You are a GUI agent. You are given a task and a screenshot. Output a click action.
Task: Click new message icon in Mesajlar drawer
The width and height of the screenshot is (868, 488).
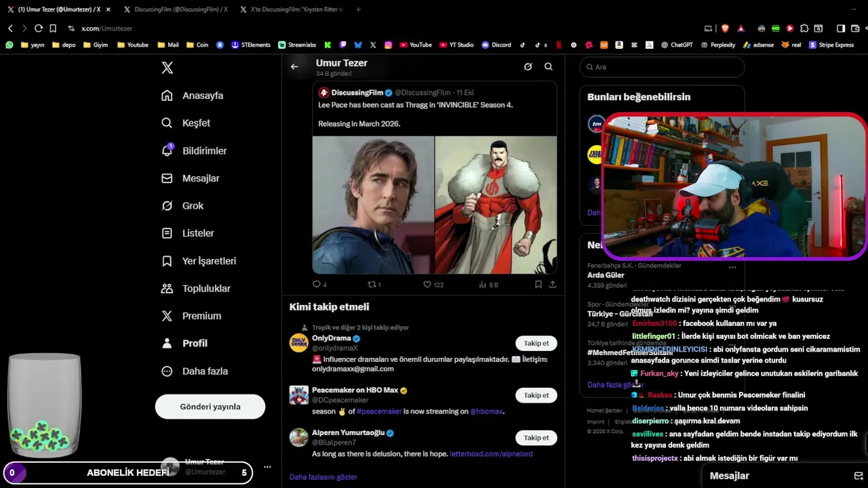coord(859,476)
